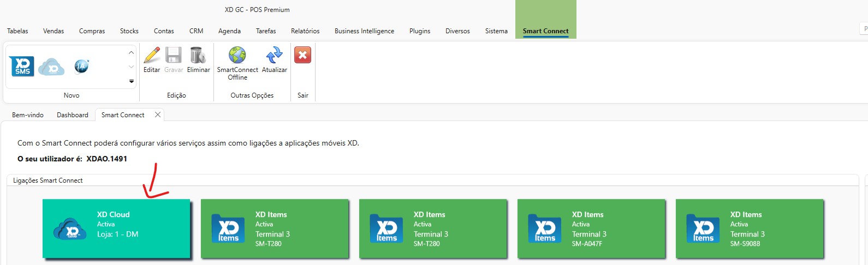The width and height of the screenshot is (868, 265).
Task: Click the XD SMS icon
Action: pyautogui.click(x=22, y=67)
